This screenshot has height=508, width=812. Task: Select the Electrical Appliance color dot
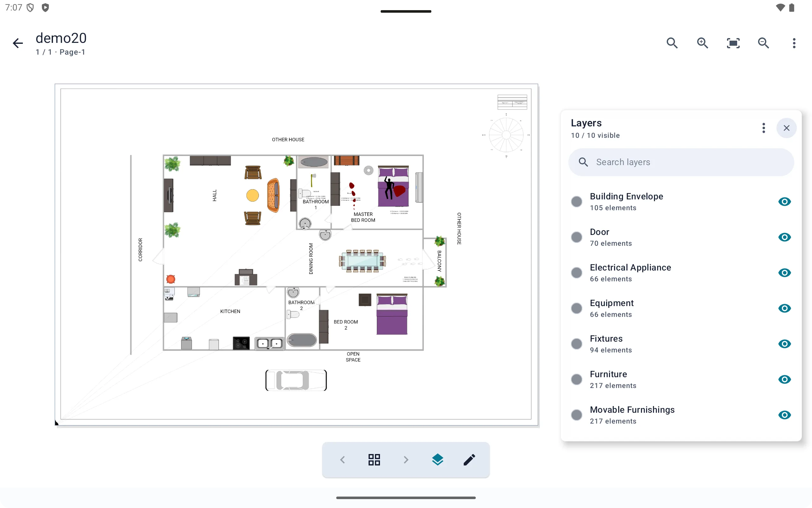click(x=576, y=273)
